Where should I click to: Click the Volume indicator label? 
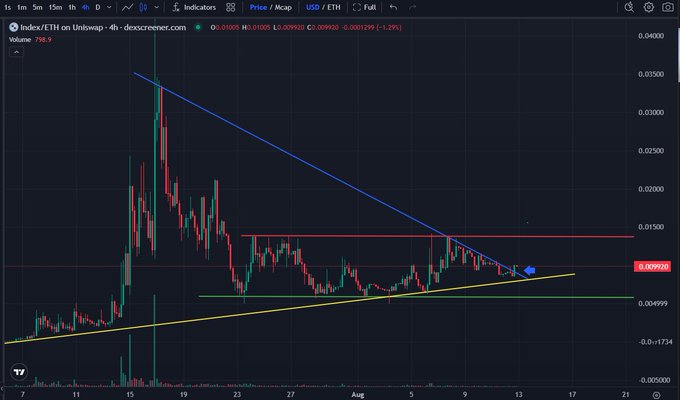pyautogui.click(x=20, y=39)
